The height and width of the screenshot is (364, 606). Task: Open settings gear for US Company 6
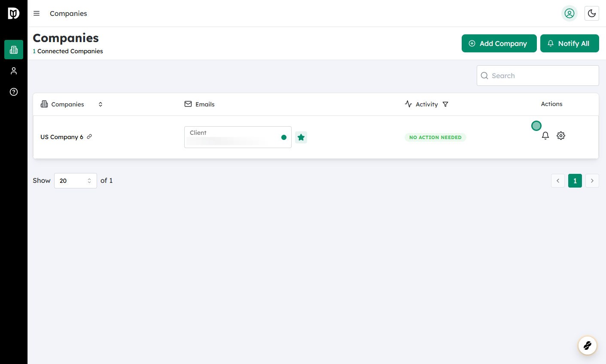tap(560, 136)
